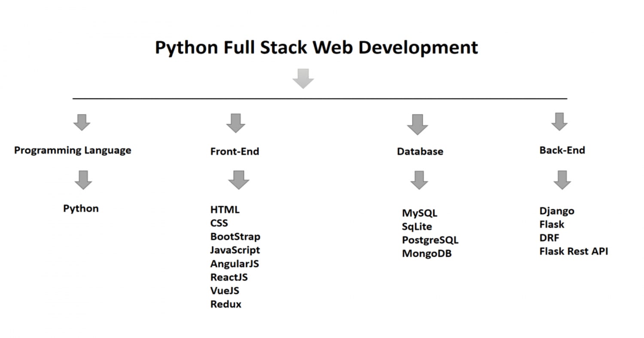The image size is (644, 338).
Task: Choose AngularJS from the Front-End list
Action: point(234,264)
